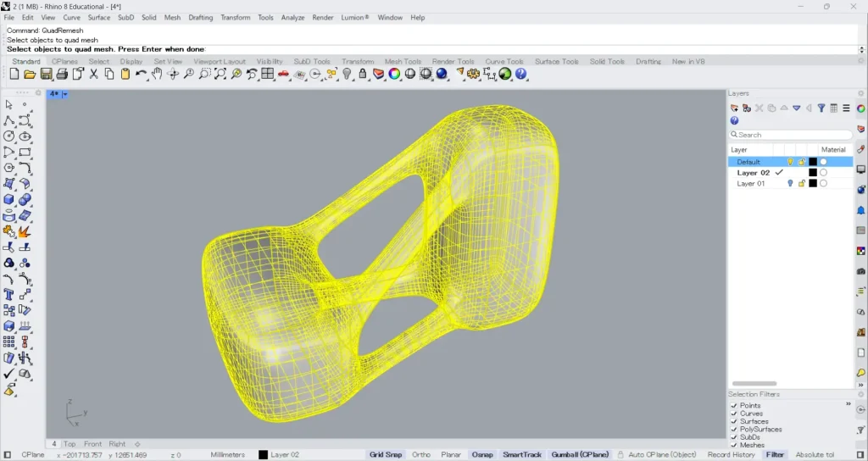
Task: Toggle Osnap in status bar
Action: 482,455
